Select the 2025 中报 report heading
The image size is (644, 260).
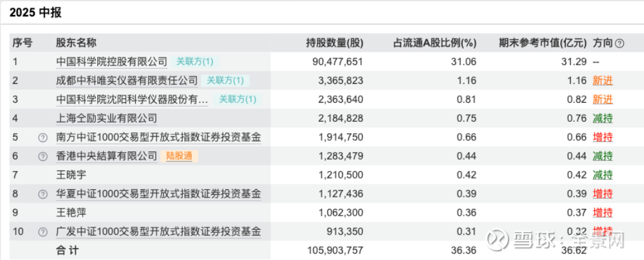(x=35, y=13)
